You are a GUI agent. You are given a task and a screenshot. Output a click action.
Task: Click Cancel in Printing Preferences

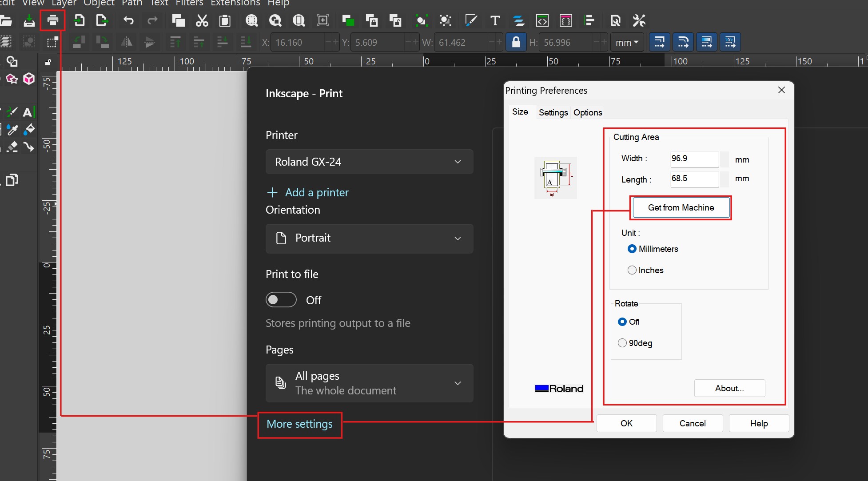693,423
